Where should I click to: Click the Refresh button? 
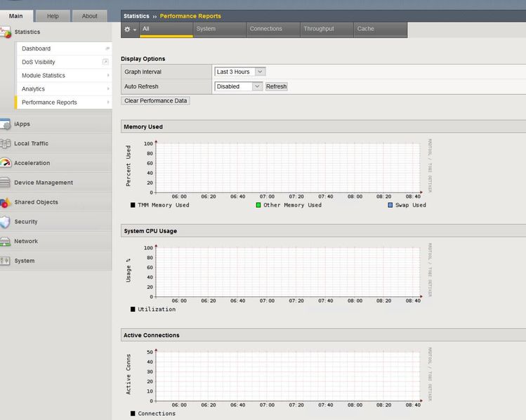point(276,86)
